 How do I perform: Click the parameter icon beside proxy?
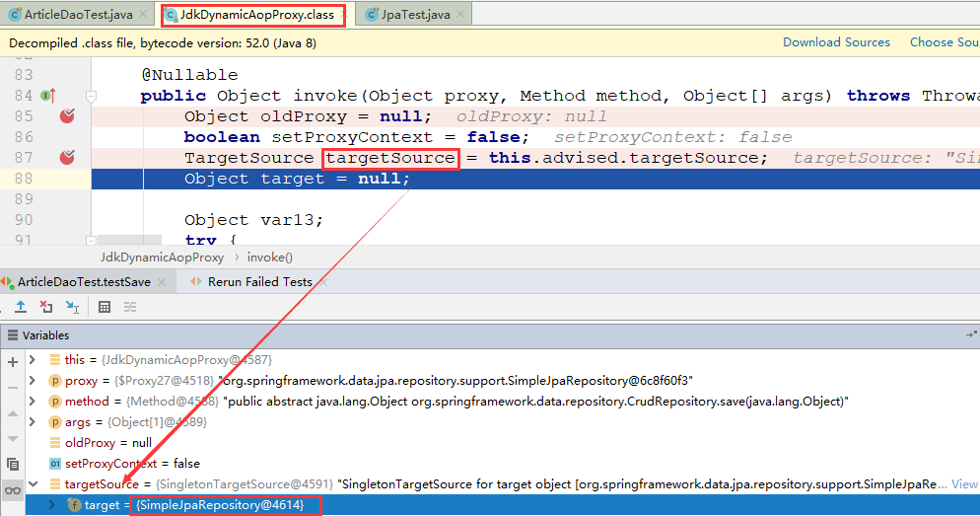[55, 380]
